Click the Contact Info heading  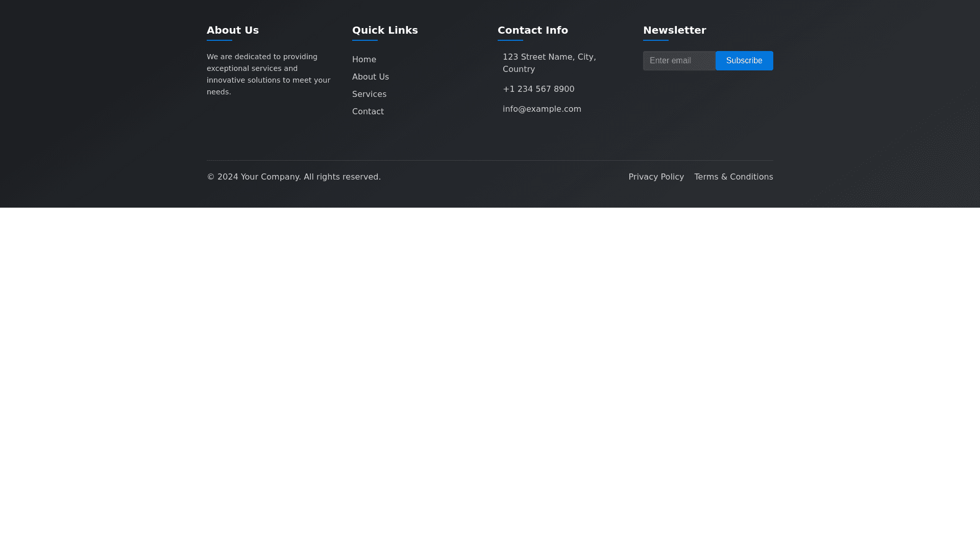tap(532, 30)
